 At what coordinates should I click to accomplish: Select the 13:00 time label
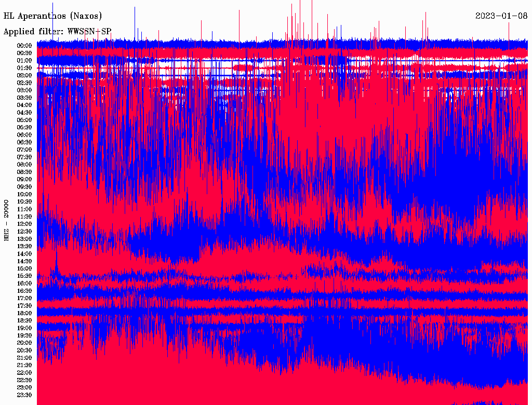click(x=24, y=239)
